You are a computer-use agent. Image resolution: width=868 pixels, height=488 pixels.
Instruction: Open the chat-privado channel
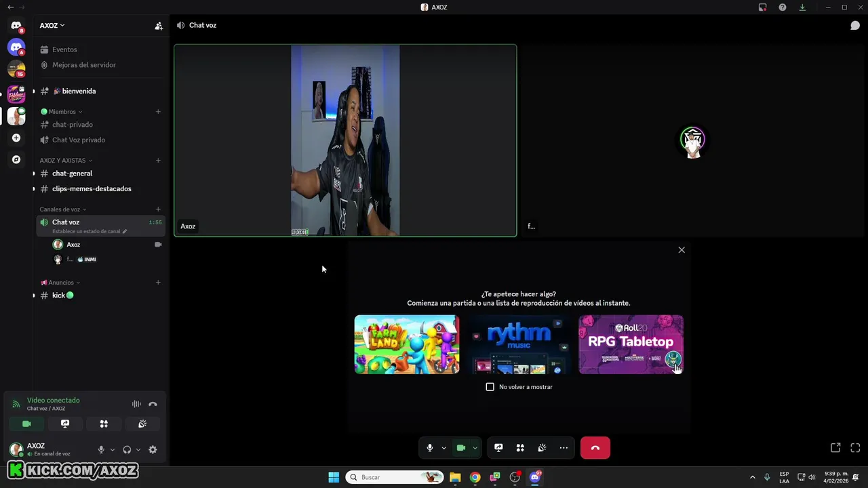(x=100, y=125)
